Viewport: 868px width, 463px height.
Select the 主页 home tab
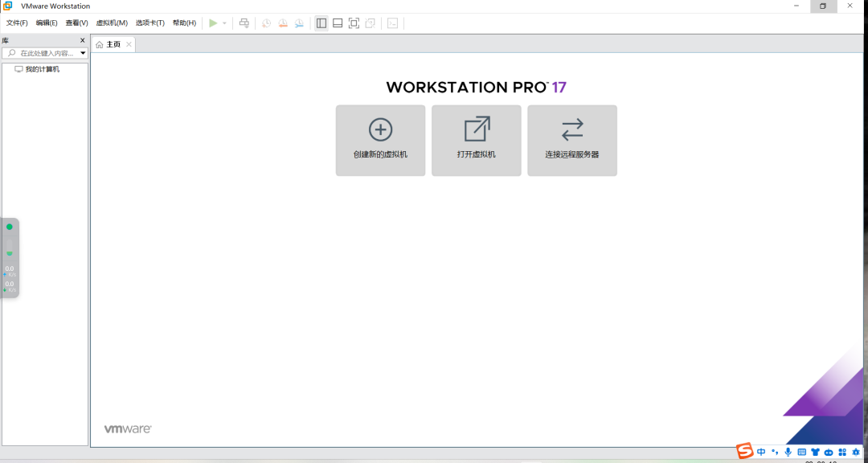113,44
